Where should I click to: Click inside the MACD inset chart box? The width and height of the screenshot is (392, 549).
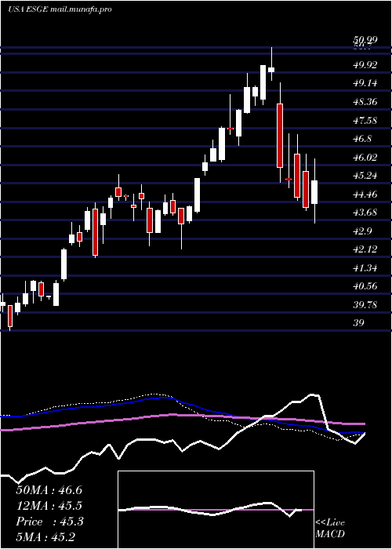tap(216, 510)
